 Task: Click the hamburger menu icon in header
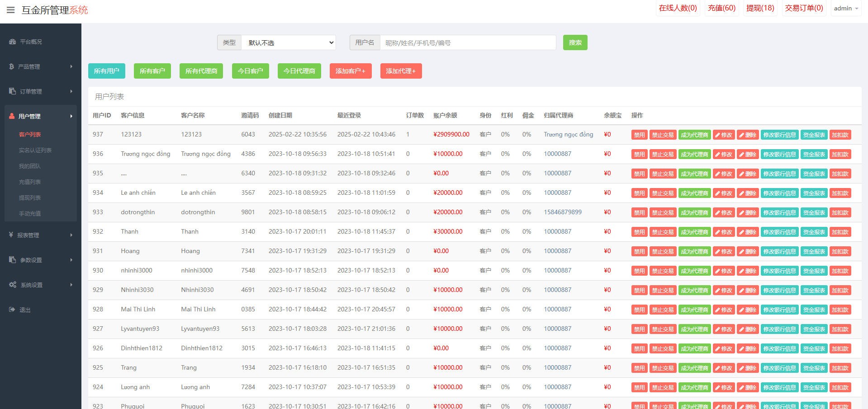(x=11, y=10)
